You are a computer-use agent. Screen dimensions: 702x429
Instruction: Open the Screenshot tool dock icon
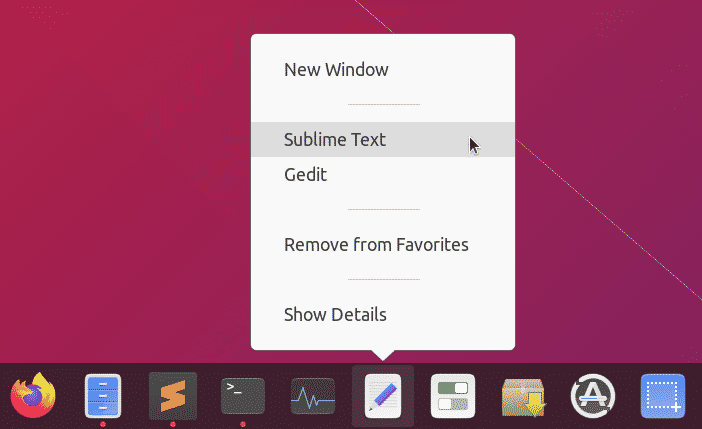(x=663, y=396)
